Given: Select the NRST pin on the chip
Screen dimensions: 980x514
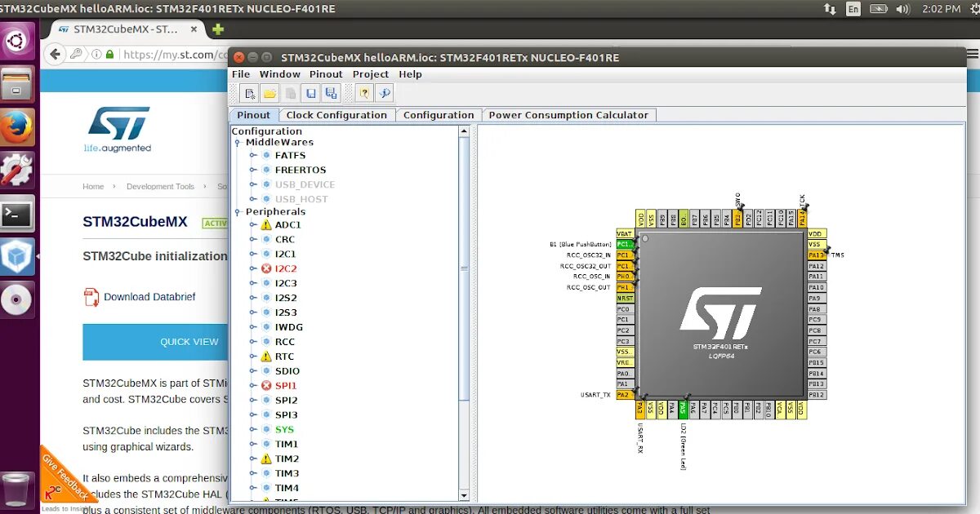Looking at the screenshot, I should (x=625, y=298).
